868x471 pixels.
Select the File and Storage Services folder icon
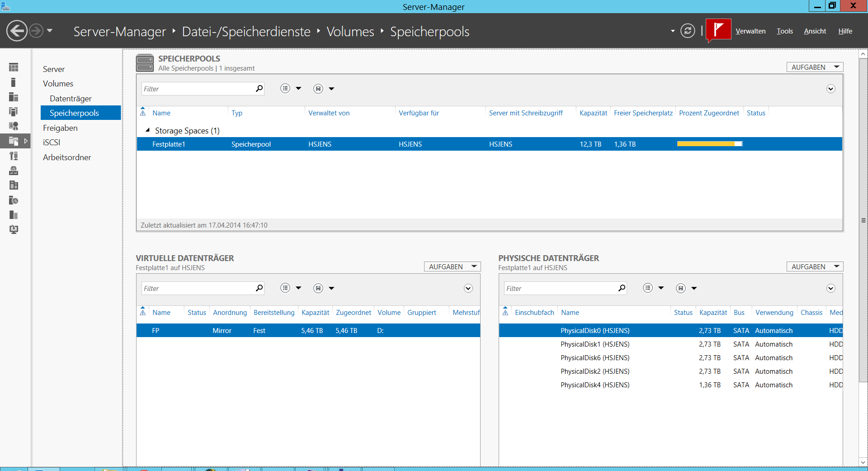click(14, 141)
